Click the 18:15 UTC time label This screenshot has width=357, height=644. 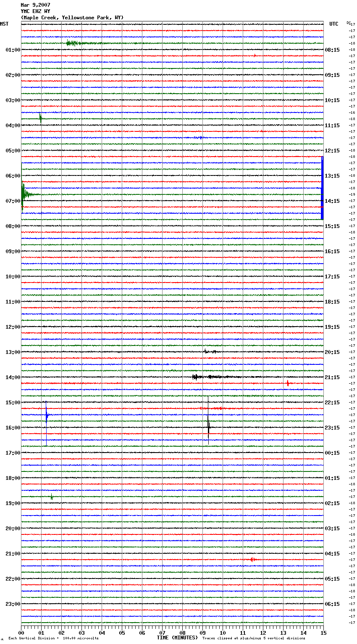pyautogui.click(x=332, y=302)
